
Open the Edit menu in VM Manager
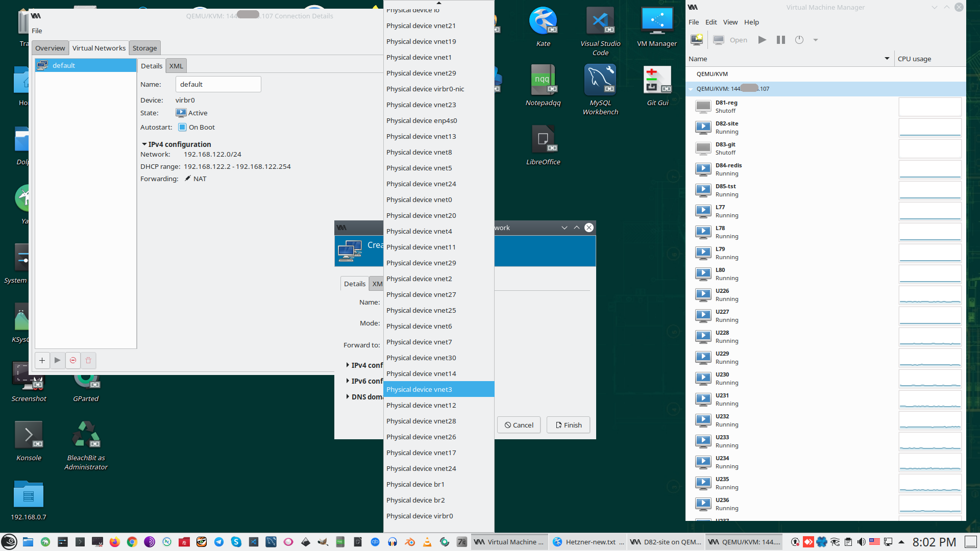pos(710,22)
